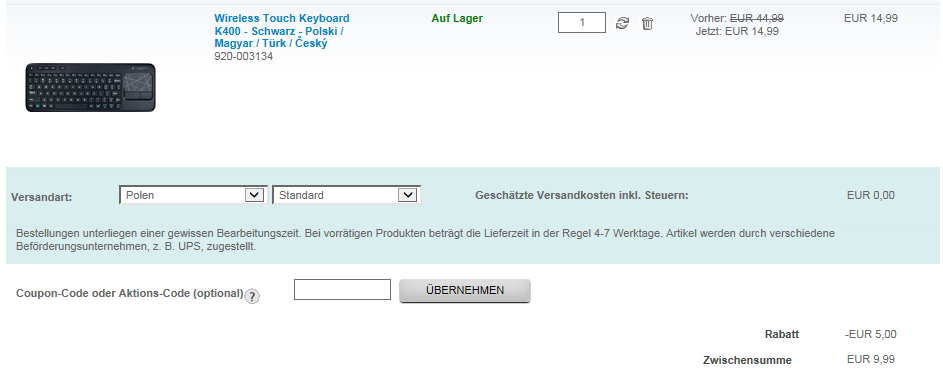Open the Wireless Touch Keyboard K400 product link

(281, 31)
